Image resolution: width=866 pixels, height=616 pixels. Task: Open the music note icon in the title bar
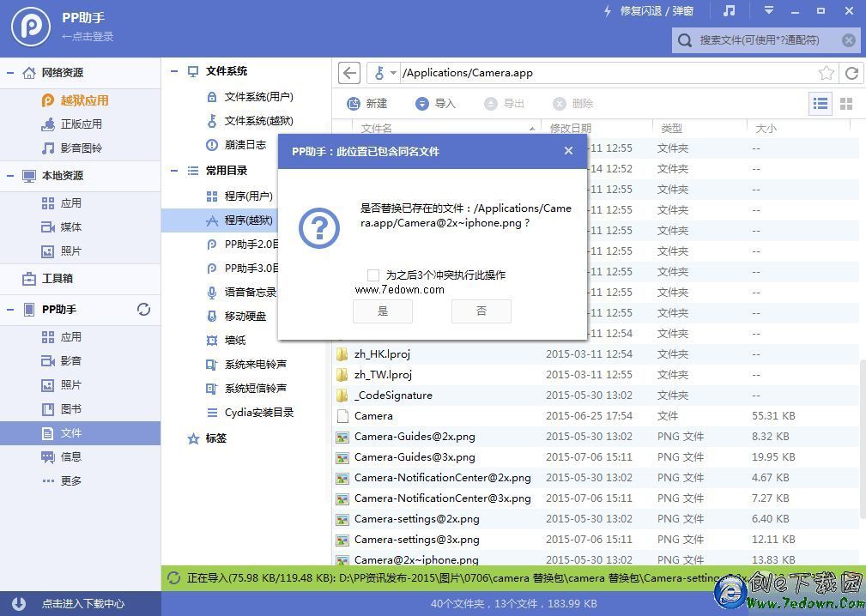click(729, 11)
